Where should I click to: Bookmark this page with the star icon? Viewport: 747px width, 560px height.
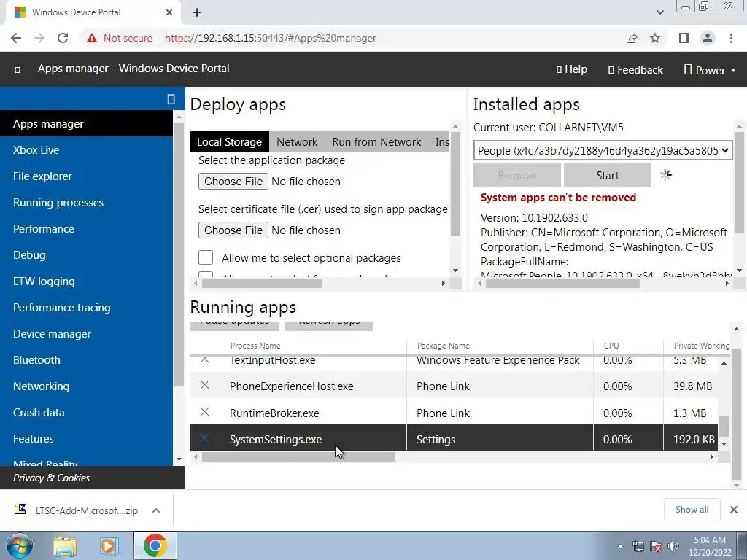point(655,38)
